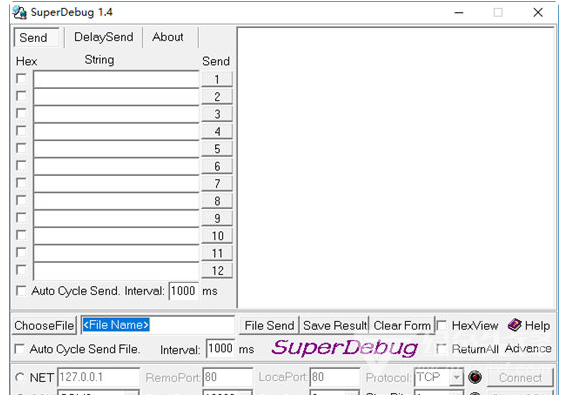Switch to the Send tab

coord(36,37)
